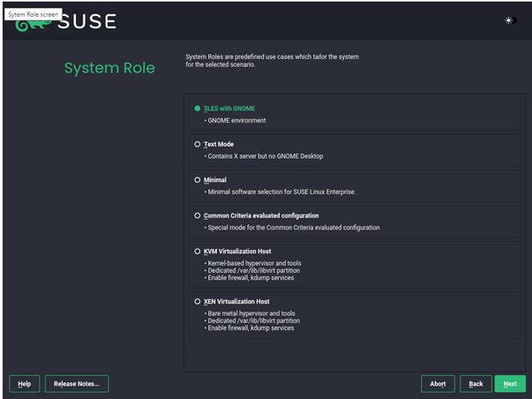532x399 pixels.
Task: Select the KVM Virtualization Host role
Action: coord(198,252)
